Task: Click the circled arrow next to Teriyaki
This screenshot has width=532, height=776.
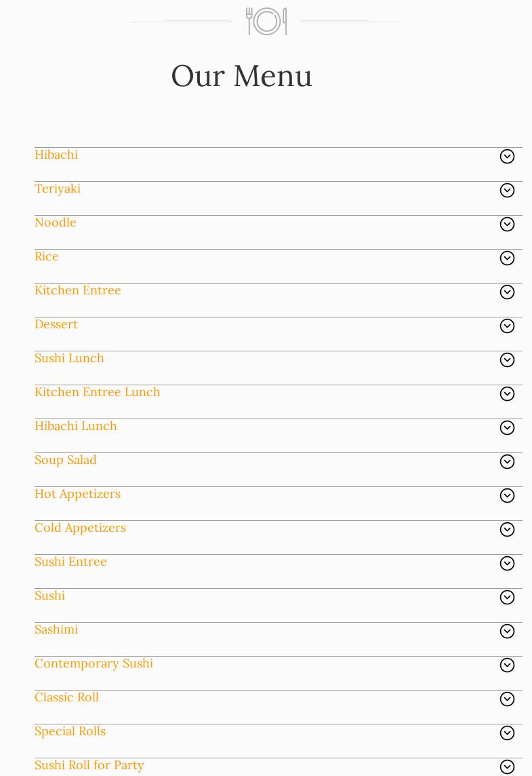Action: point(507,191)
